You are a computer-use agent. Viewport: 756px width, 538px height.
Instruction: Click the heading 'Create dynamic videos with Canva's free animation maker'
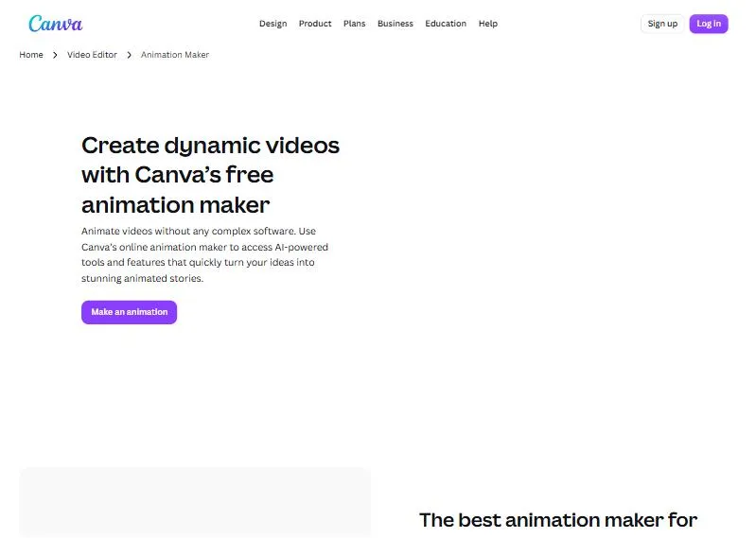(211, 175)
